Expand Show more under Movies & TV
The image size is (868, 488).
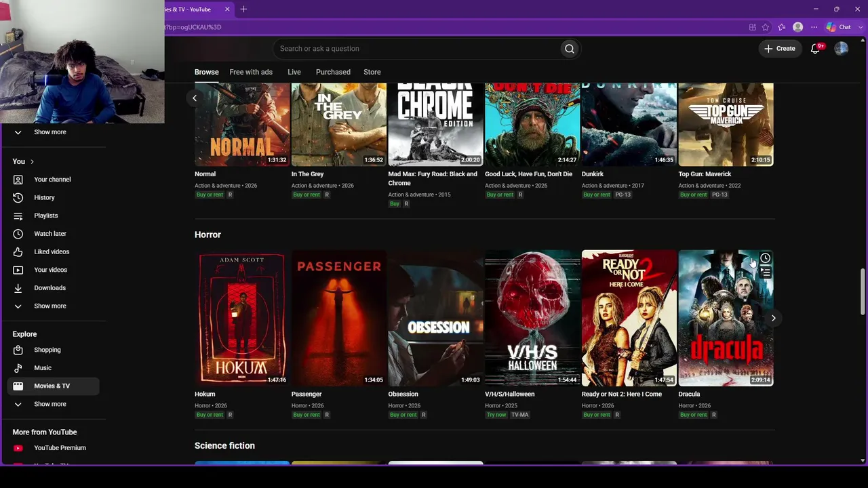point(50,404)
